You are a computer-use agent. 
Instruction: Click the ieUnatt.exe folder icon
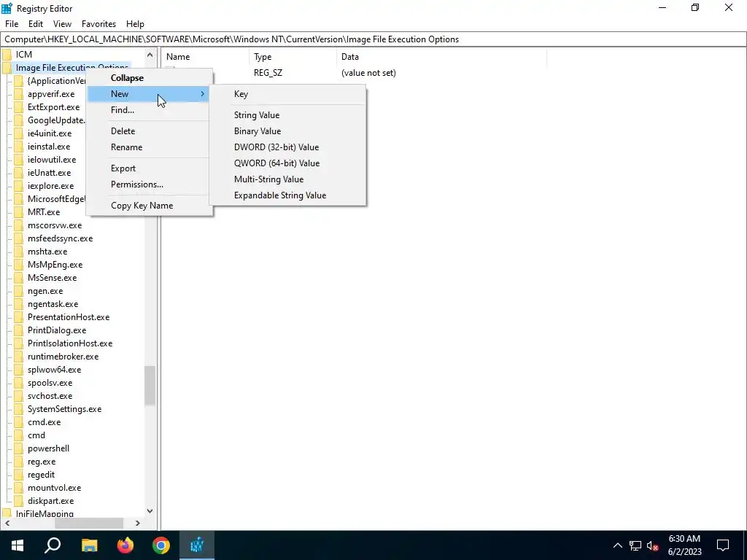(18, 172)
